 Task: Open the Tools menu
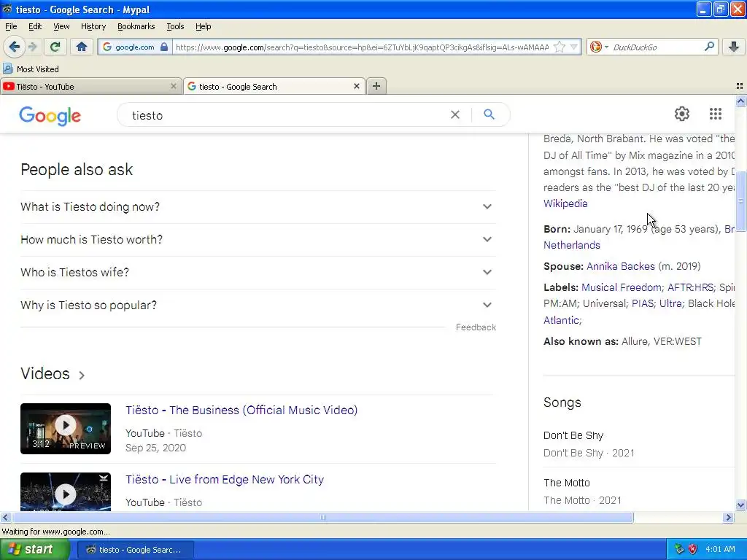(175, 26)
